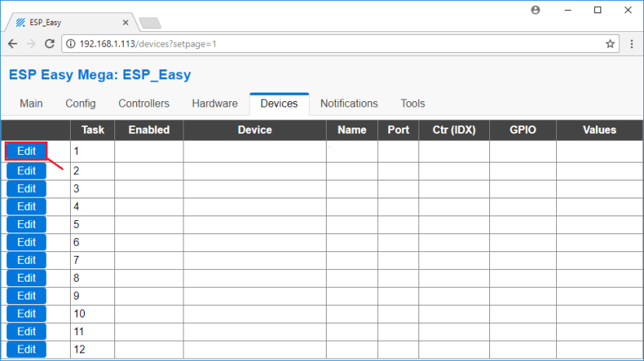Viewport: 644px width, 361px height.
Task: Click the browser forward arrow
Action: [31, 44]
